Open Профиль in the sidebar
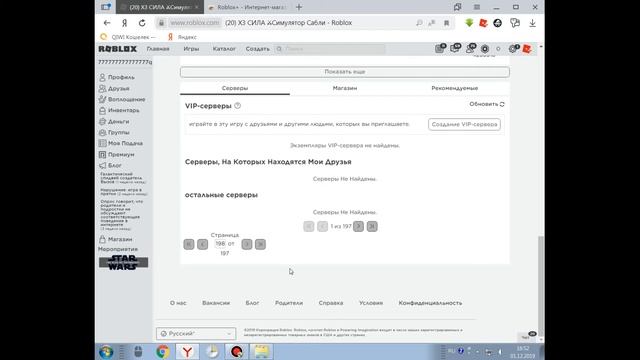The height and width of the screenshot is (360, 640). (117, 77)
